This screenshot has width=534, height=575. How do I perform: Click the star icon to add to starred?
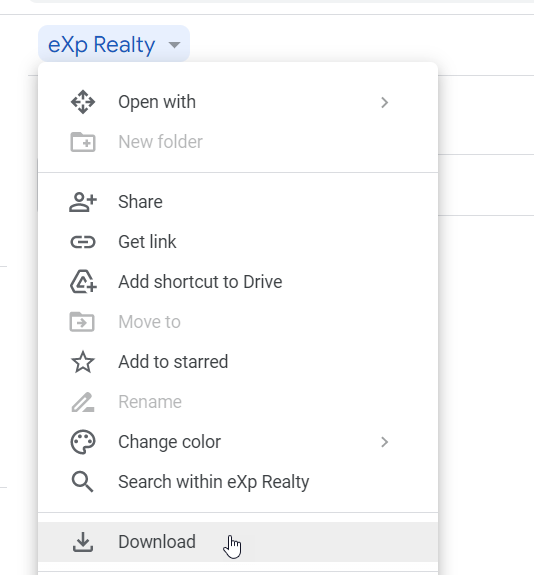coord(83,362)
